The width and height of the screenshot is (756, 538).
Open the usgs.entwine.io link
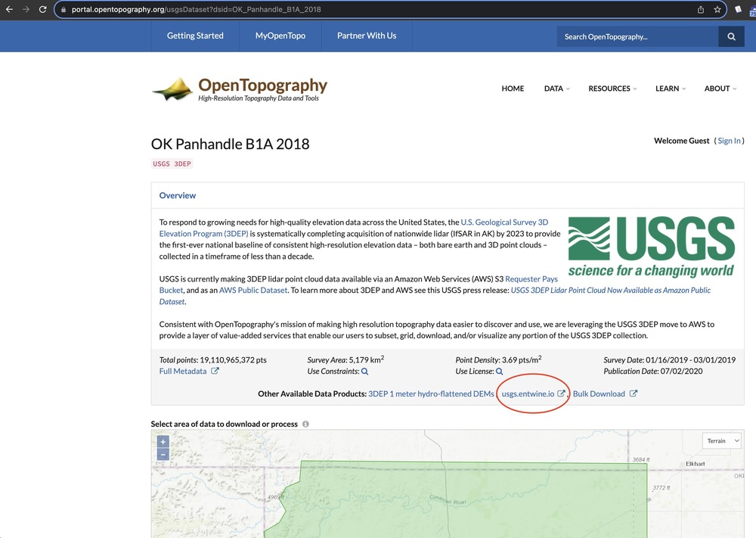pyautogui.click(x=528, y=393)
